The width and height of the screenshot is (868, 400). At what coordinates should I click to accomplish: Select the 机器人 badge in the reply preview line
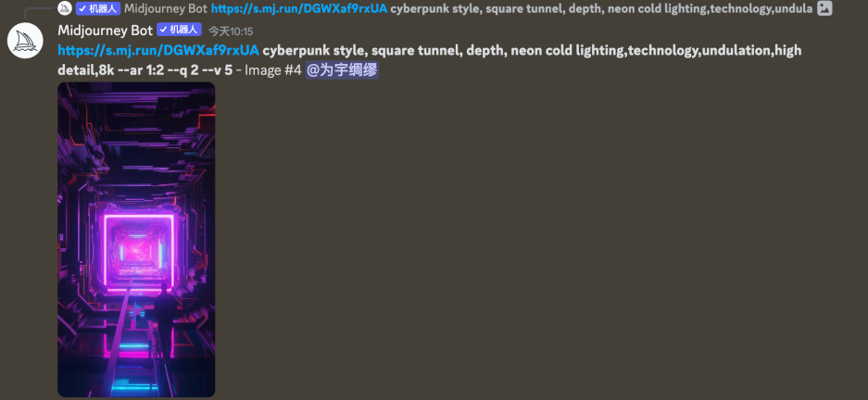pyautogui.click(x=98, y=8)
